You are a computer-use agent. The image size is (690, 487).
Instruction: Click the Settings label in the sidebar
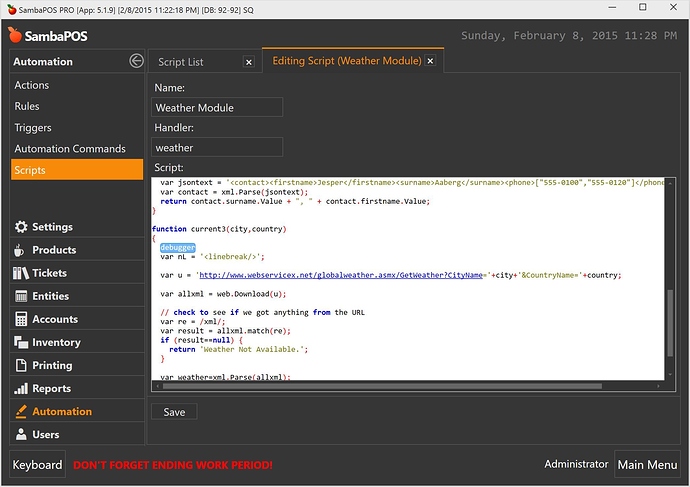coord(52,227)
